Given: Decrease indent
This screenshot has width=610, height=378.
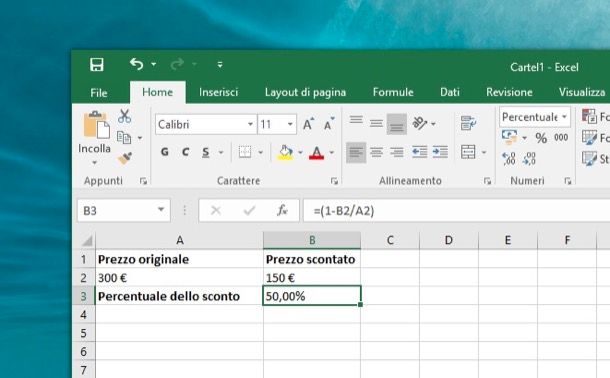Looking at the screenshot, I should click(x=419, y=152).
